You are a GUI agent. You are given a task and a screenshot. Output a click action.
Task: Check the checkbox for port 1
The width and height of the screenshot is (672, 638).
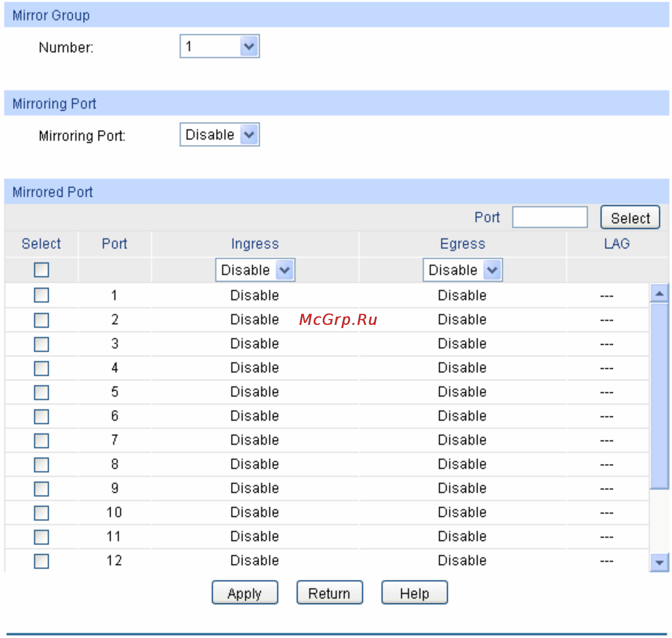pyautogui.click(x=41, y=295)
